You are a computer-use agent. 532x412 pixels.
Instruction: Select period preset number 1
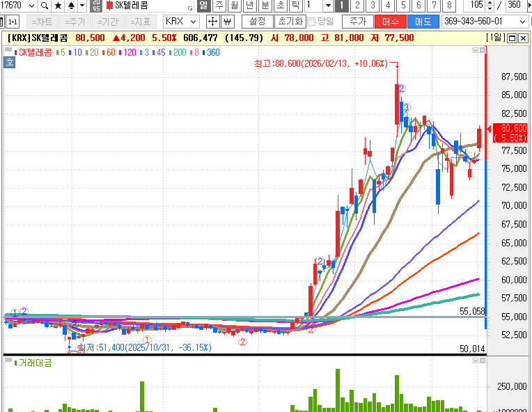click(342, 6)
